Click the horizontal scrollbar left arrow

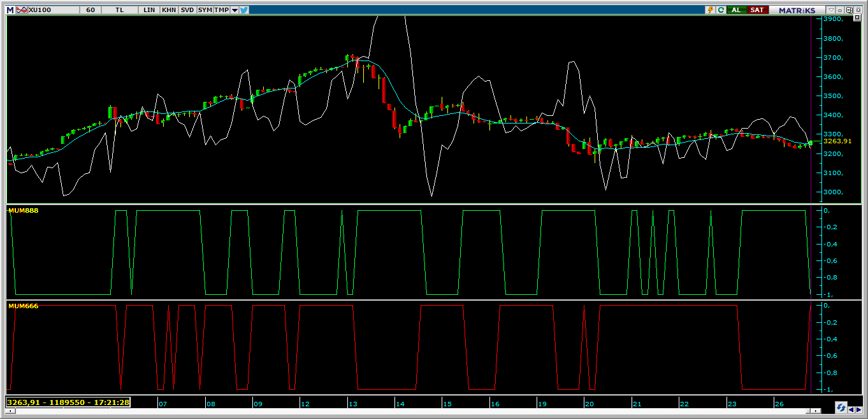click(x=9, y=411)
